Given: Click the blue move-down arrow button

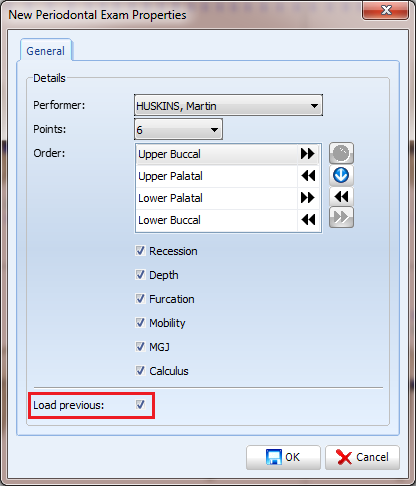Looking at the screenshot, I should (x=341, y=175).
